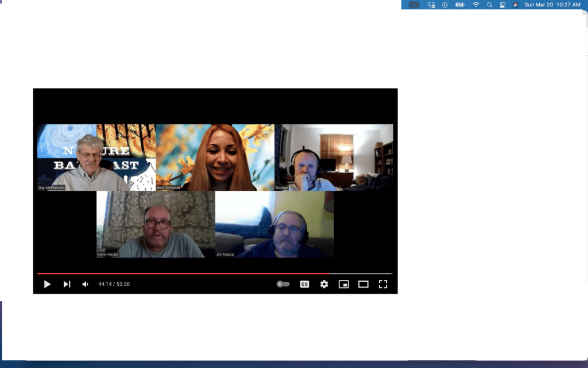588x368 pixels.
Task: Toggle the autoplay switch
Action: pos(283,284)
